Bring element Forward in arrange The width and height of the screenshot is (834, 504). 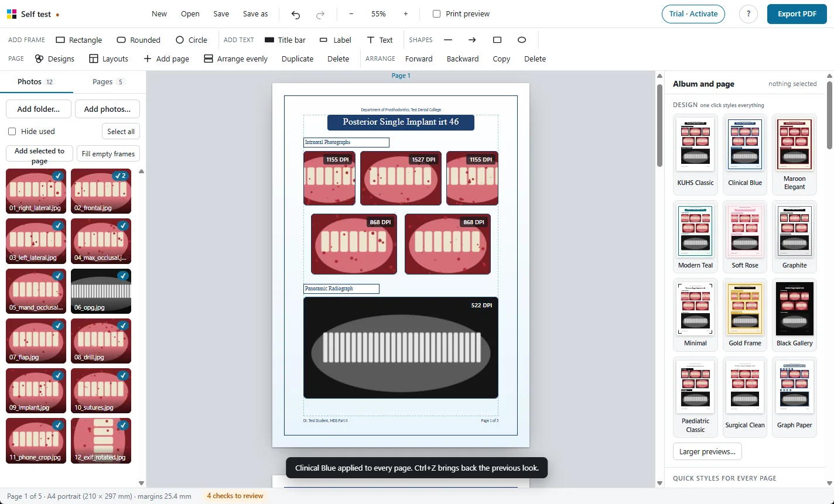419,59
